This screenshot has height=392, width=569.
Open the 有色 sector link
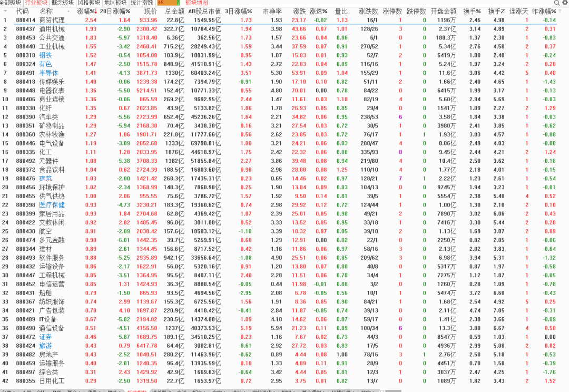(45, 64)
